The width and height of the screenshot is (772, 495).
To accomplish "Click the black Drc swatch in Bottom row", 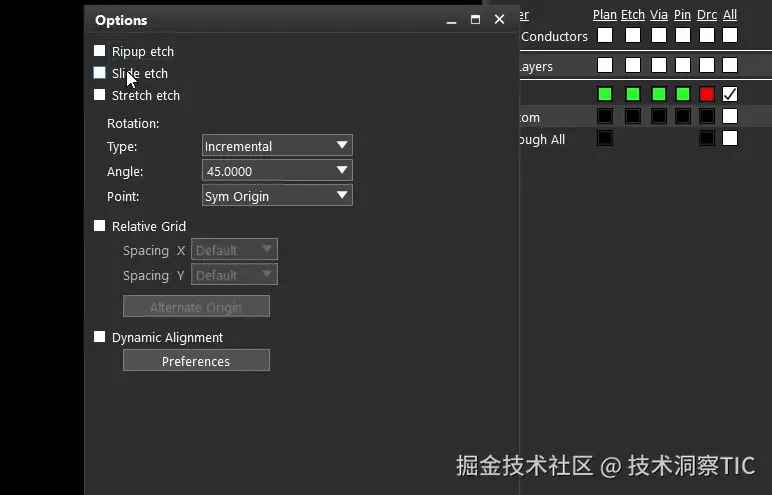I will [707, 116].
